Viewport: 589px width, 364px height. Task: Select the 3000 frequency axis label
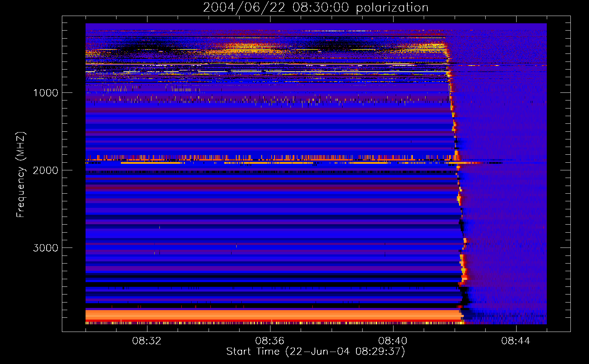coord(46,248)
